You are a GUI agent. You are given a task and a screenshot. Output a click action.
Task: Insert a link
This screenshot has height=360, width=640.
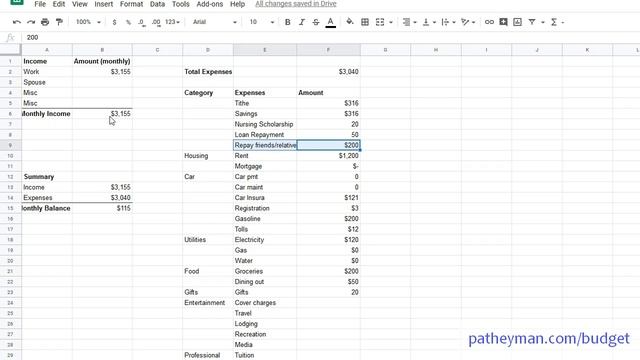point(489,22)
